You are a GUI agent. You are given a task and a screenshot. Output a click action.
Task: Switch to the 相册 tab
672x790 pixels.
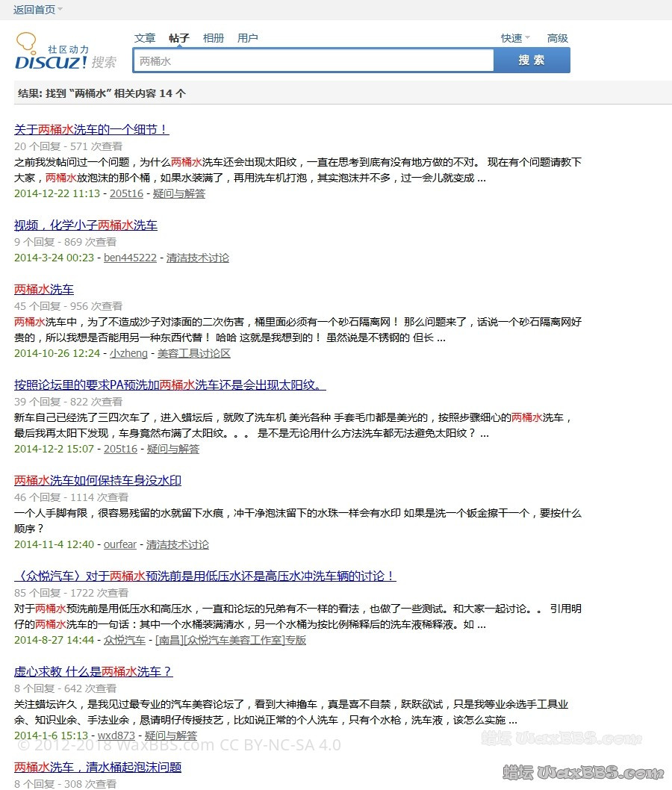(x=214, y=38)
